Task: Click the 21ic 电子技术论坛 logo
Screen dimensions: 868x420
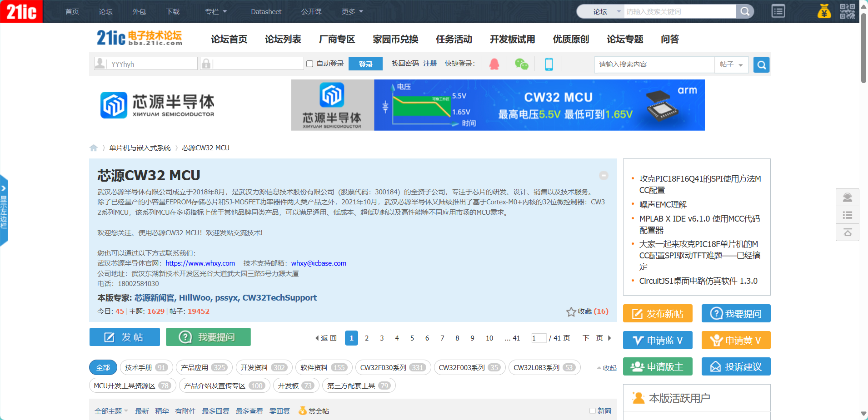Action: [140, 38]
